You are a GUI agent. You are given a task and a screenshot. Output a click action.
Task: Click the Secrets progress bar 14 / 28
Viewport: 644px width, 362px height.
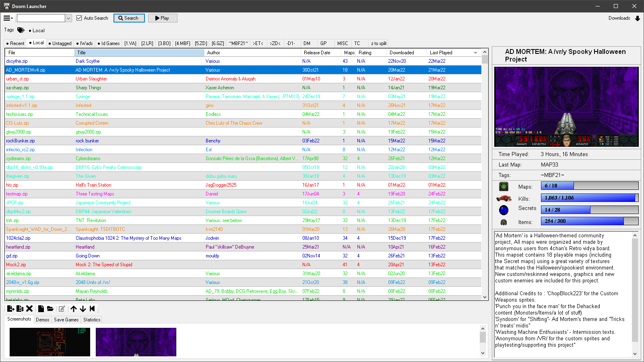pyautogui.click(x=590, y=210)
